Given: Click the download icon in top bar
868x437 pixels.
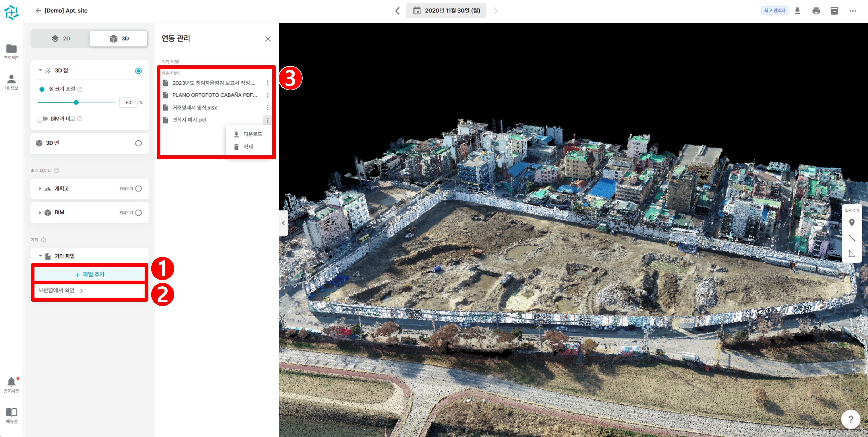Looking at the screenshot, I should point(797,11).
